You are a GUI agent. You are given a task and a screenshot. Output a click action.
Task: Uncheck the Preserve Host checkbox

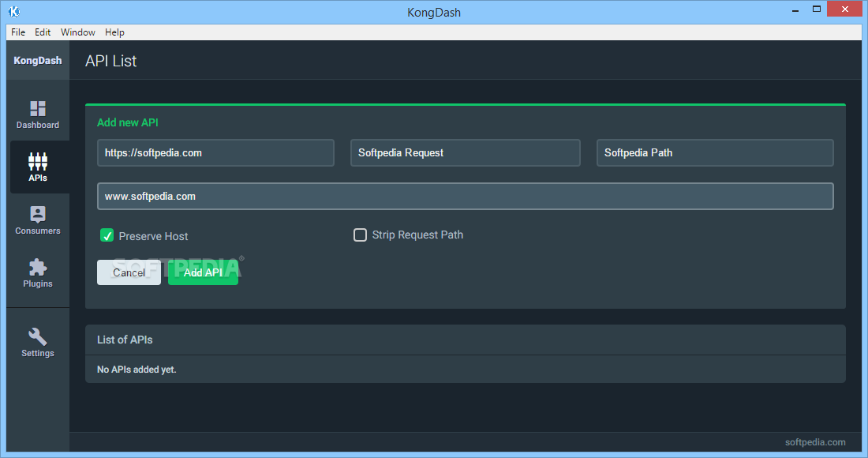107,235
